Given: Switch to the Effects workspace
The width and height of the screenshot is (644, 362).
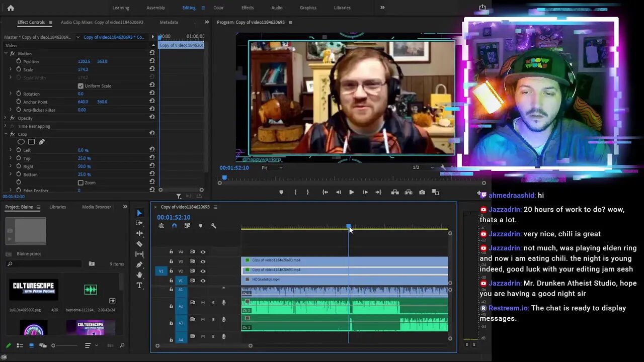Looking at the screenshot, I should 248,8.
